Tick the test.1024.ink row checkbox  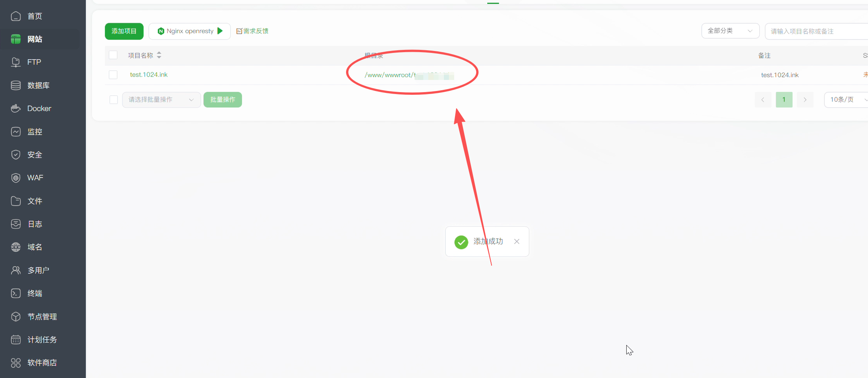pos(113,75)
